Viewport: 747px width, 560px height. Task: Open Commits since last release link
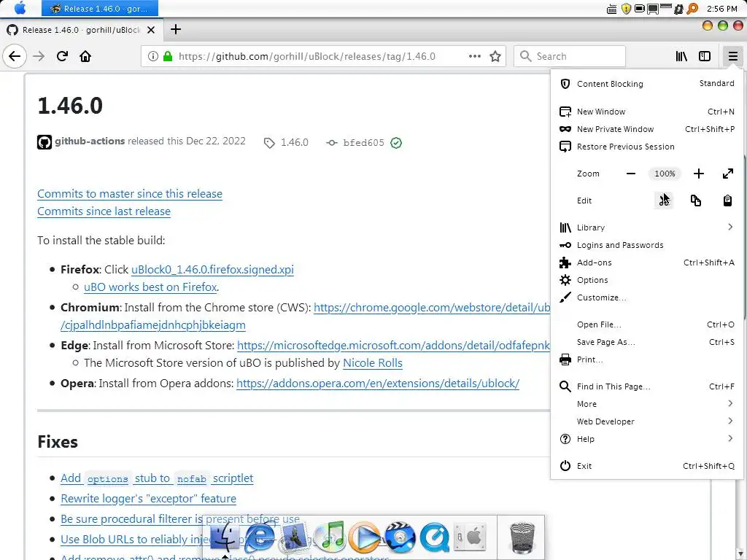click(104, 211)
